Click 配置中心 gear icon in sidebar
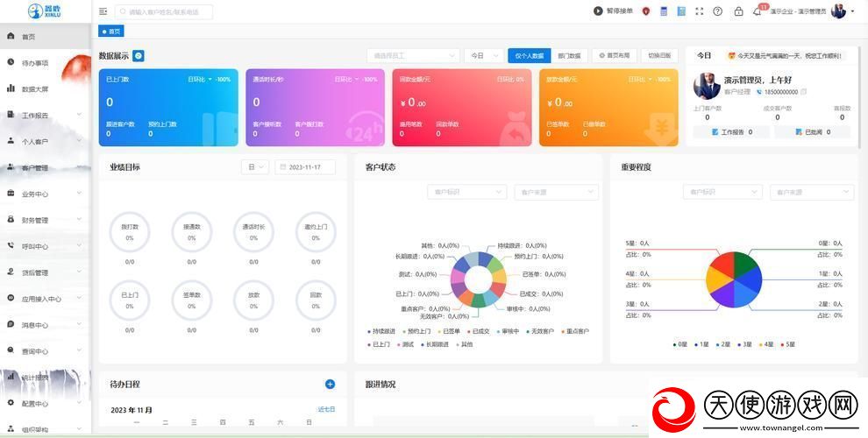This screenshot has height=438, width=868. point(11,403)
